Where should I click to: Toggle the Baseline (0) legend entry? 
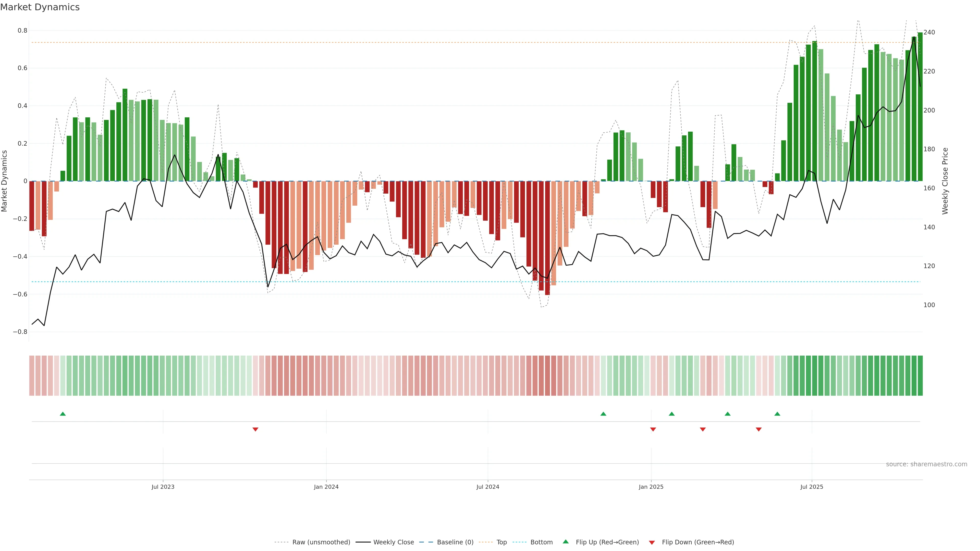click(x=455, y=542)
